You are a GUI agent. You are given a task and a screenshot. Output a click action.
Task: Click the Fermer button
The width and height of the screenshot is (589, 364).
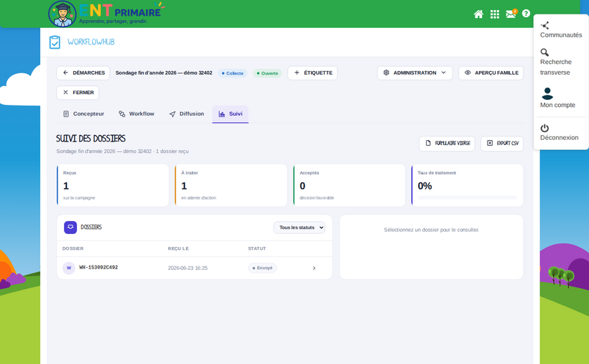tap(78, 93)
